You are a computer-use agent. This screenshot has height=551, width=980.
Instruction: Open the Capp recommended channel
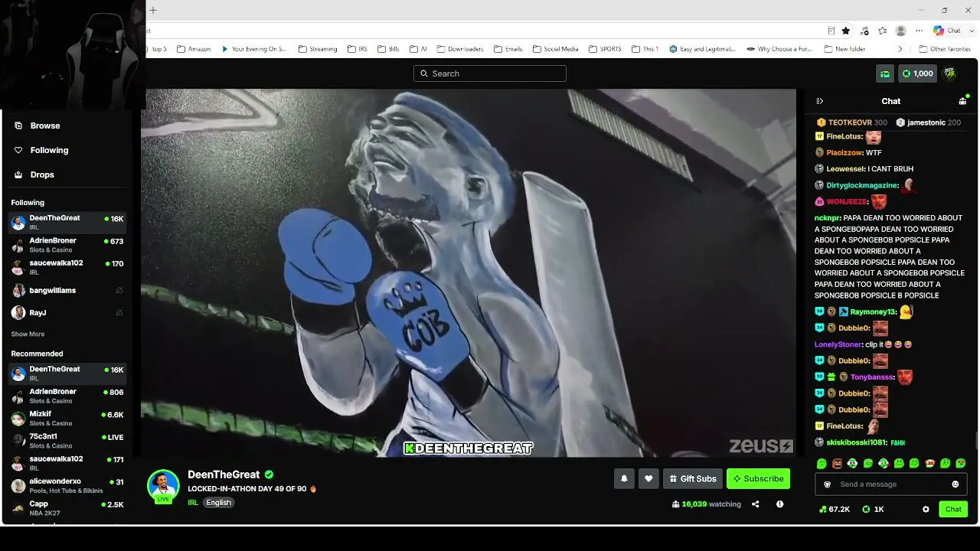(67, 508)
